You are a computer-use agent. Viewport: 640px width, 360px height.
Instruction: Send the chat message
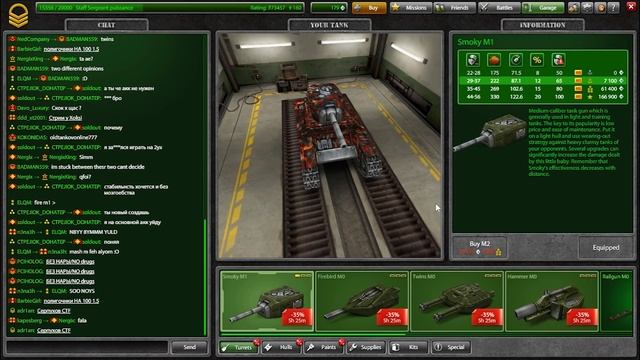[x=189, y=347]
